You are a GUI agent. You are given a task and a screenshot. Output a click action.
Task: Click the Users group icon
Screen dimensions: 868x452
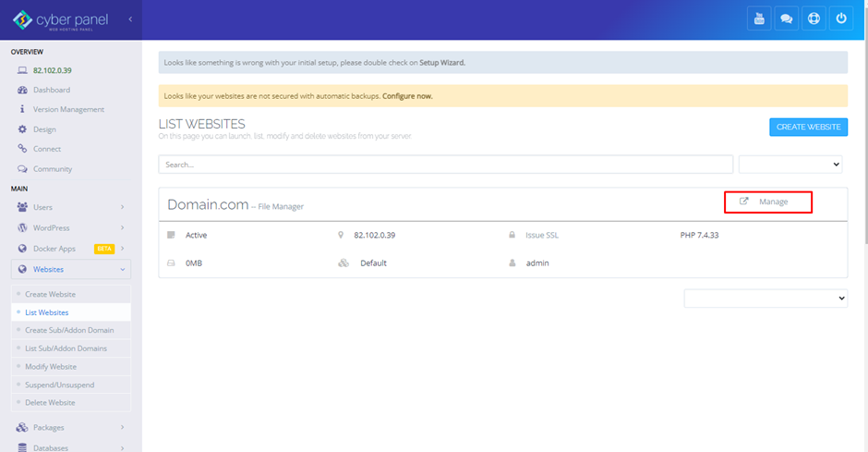pyautogui.click(x=22, y=207)
